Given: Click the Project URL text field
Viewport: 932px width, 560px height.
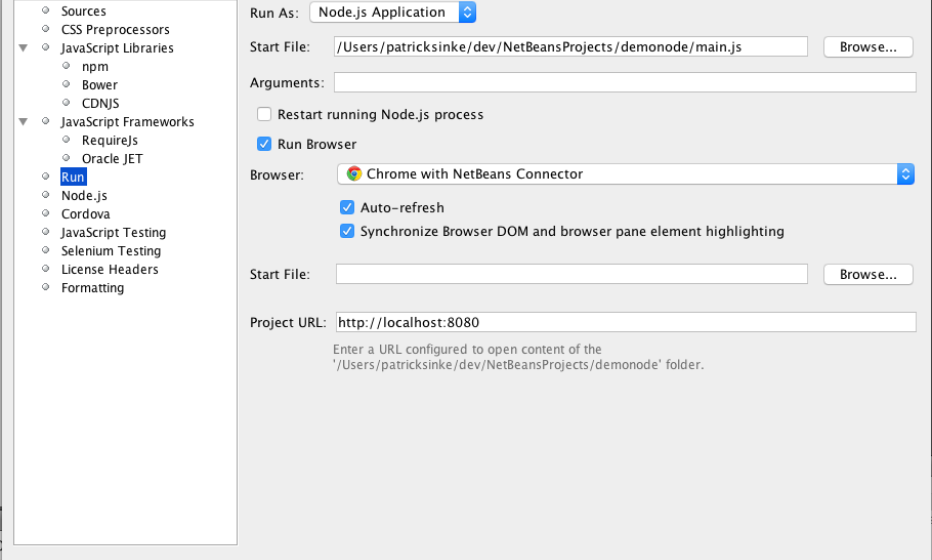Looking at the screenshot, I should (x=625, y=322).
